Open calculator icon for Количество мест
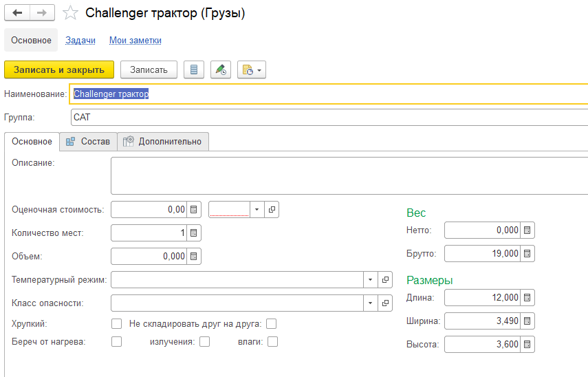Viewport: 588px width, 377px height. point(194,233)
